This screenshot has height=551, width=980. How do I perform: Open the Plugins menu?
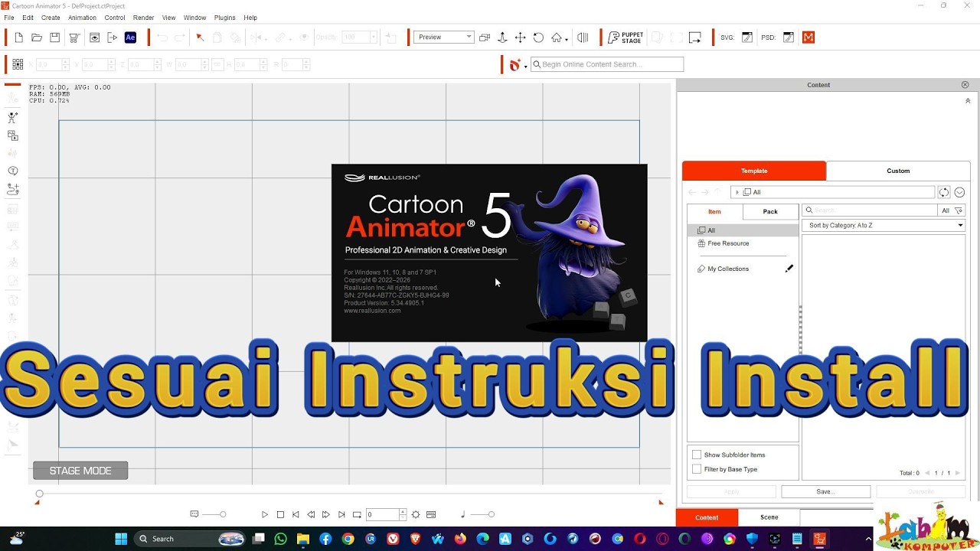225,18
